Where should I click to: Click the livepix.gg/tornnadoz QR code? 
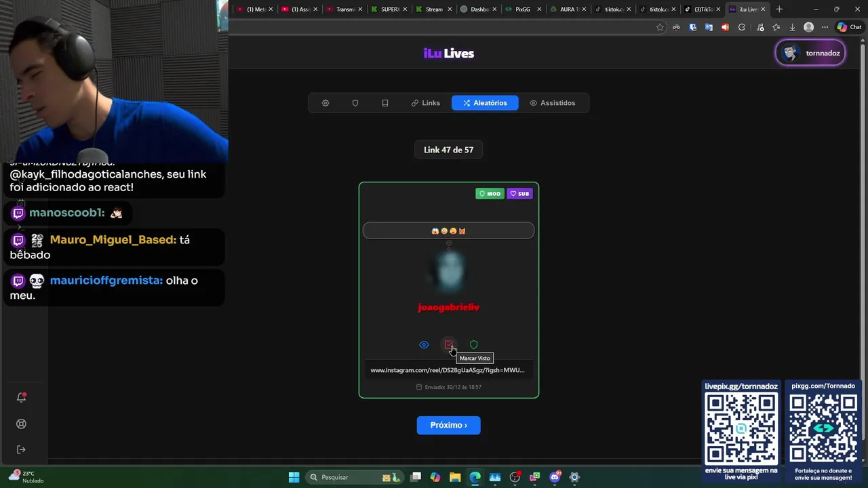[741, 429]
